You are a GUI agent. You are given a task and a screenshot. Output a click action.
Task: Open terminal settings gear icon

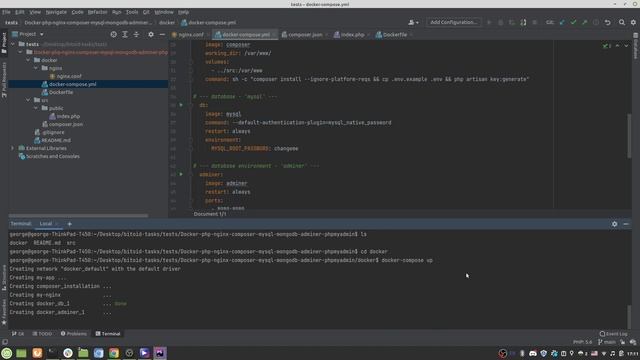click(614, 224)
